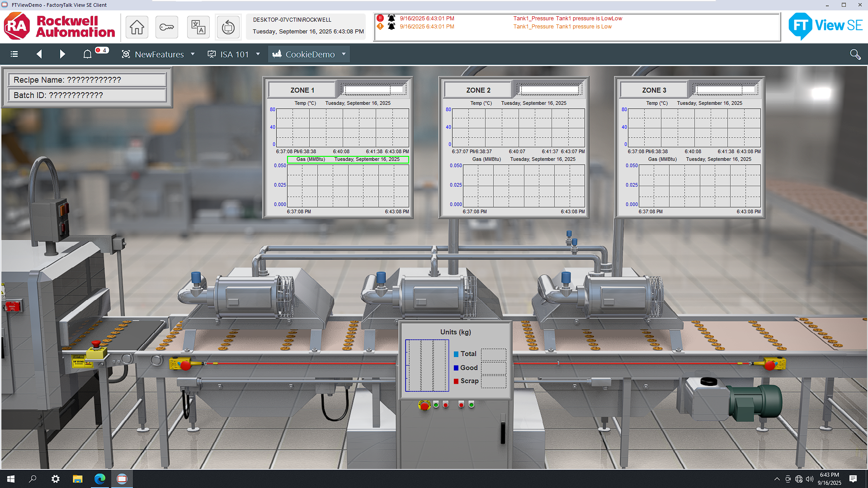Viewport: 868px width, 488px height.
Task: Click the volume icon in system tray
Action: coord(809,479)
